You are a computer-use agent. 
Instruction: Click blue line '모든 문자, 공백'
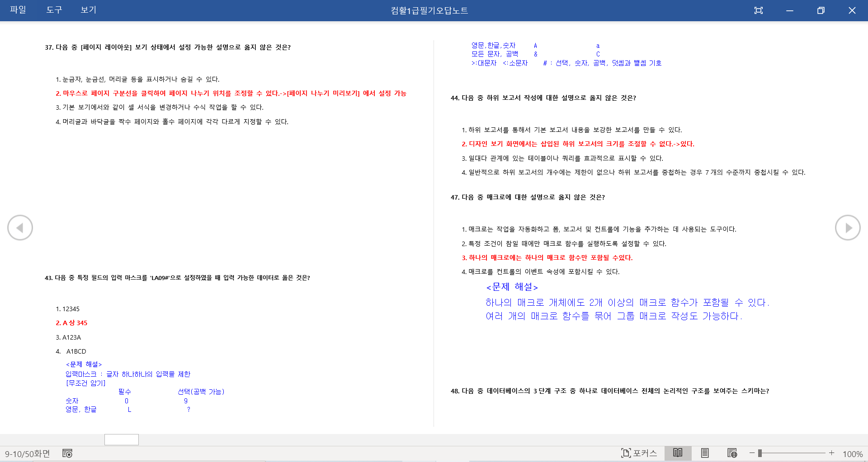tap(495, 54)
